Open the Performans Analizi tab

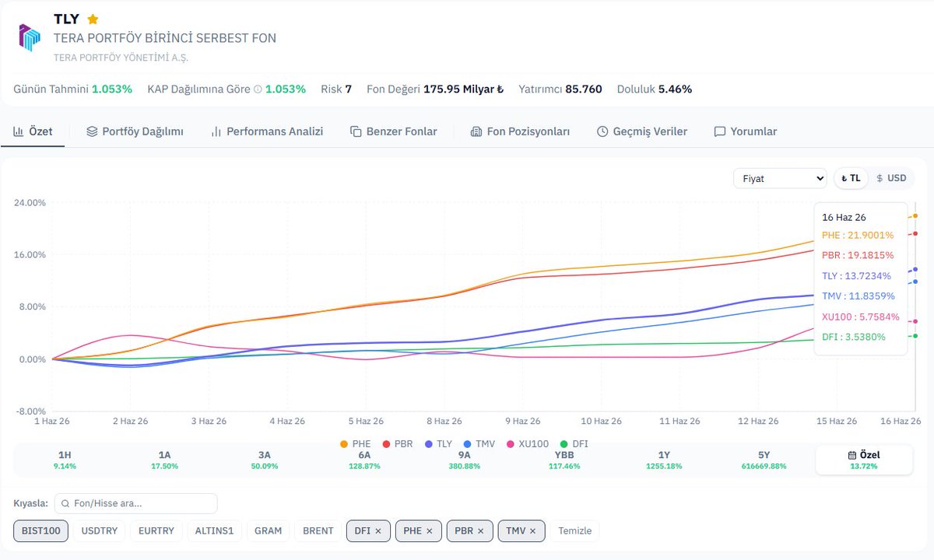pyautogui.click(x=267, y=131)
